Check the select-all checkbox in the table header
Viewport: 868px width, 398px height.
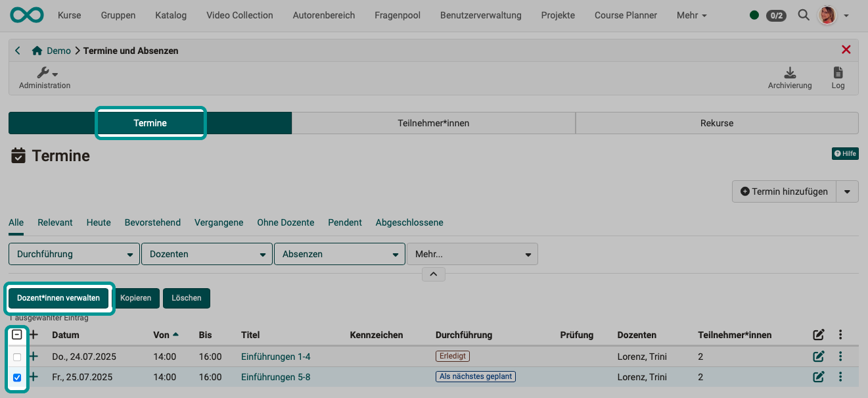(18, 334)
